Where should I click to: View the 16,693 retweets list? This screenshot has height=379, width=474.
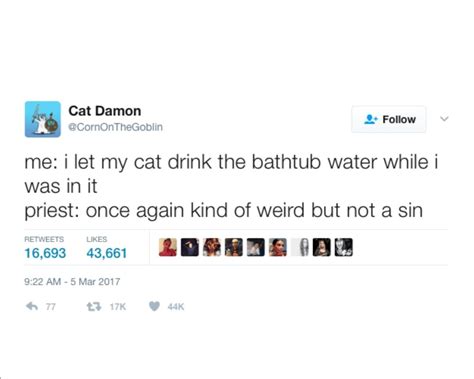click(x=45, y=248)
